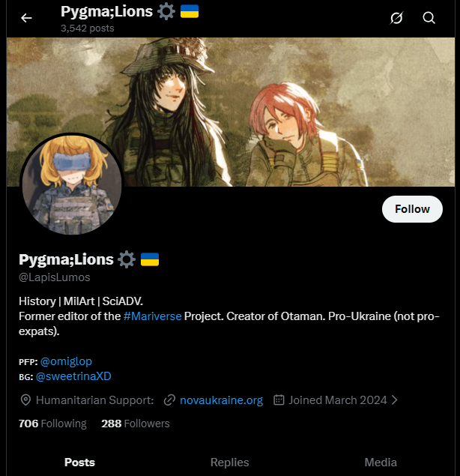Select the Posts tab
Screen dimensions: 460x476
coord(79,462)
